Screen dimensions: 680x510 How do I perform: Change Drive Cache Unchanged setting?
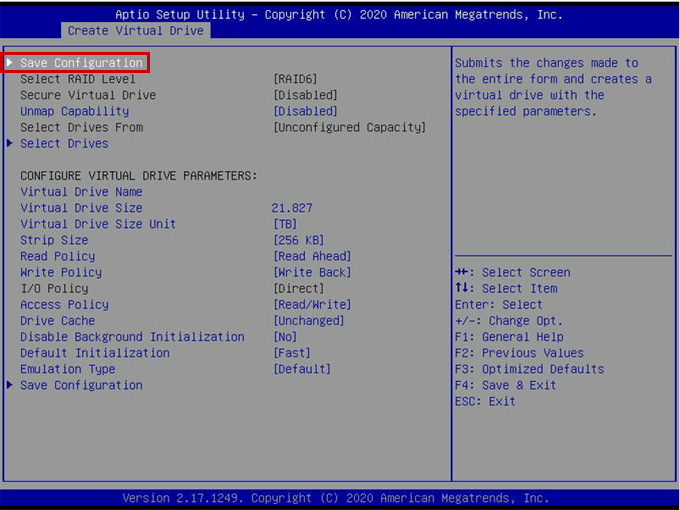coord(308,321)
